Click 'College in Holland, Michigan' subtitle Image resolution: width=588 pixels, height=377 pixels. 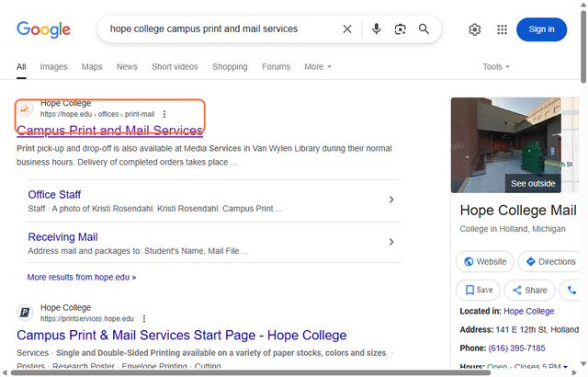(513, 229)
